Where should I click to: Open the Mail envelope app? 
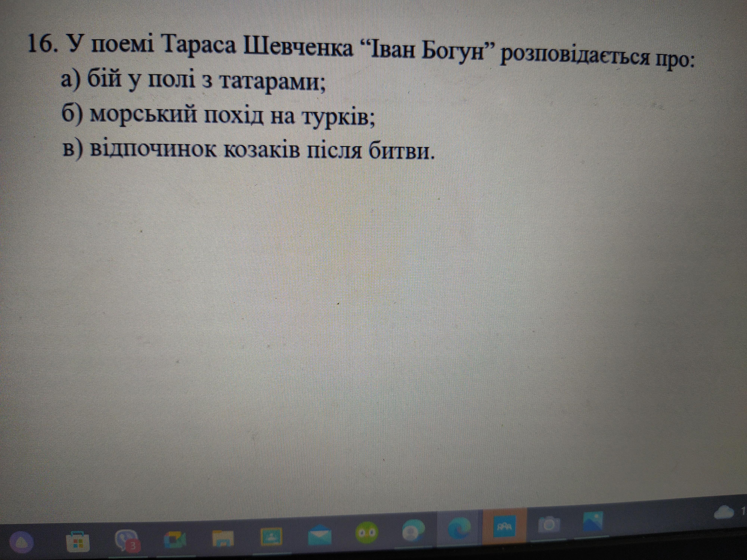click(320, 535)
